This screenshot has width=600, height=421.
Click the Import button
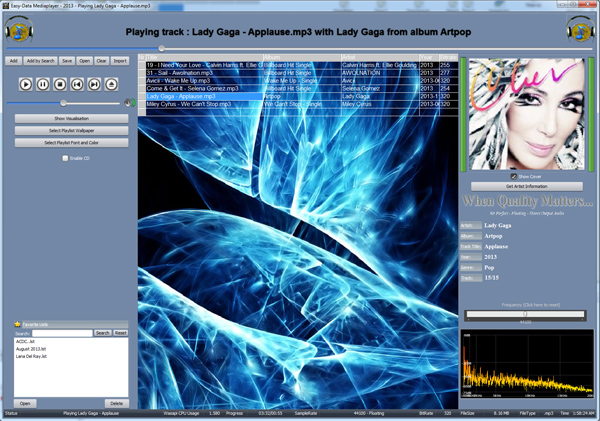[x=120, y=61]
